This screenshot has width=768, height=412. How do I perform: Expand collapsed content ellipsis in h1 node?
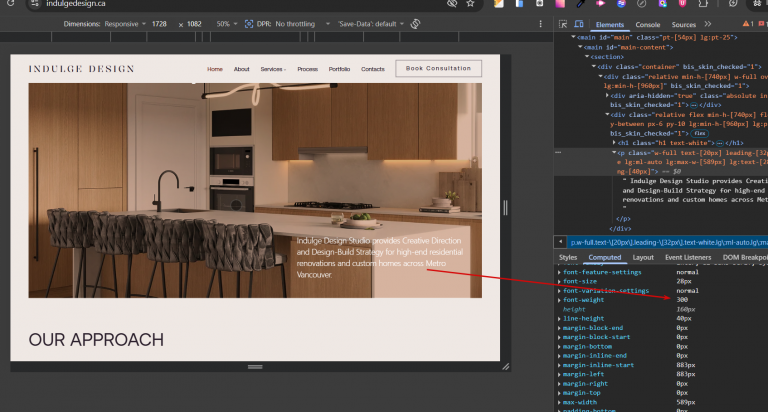click(x=720, y=143)
